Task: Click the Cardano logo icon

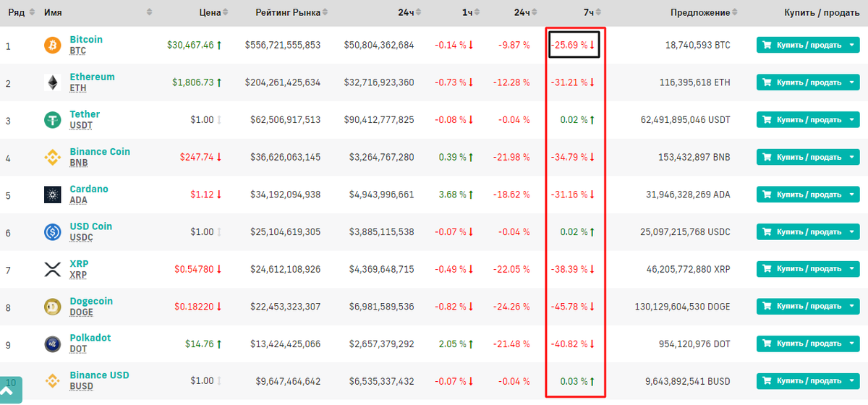Action: [52, 195]
